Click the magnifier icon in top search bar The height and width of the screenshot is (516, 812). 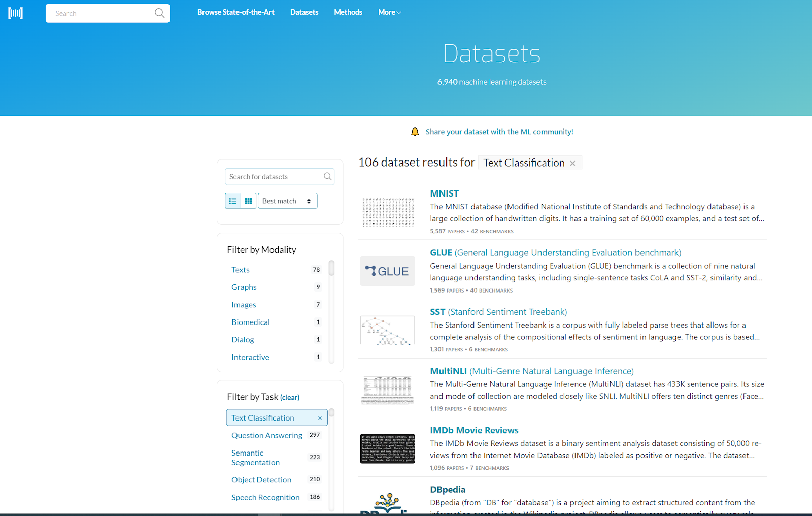pyautogui.click(x=159, y=13)
